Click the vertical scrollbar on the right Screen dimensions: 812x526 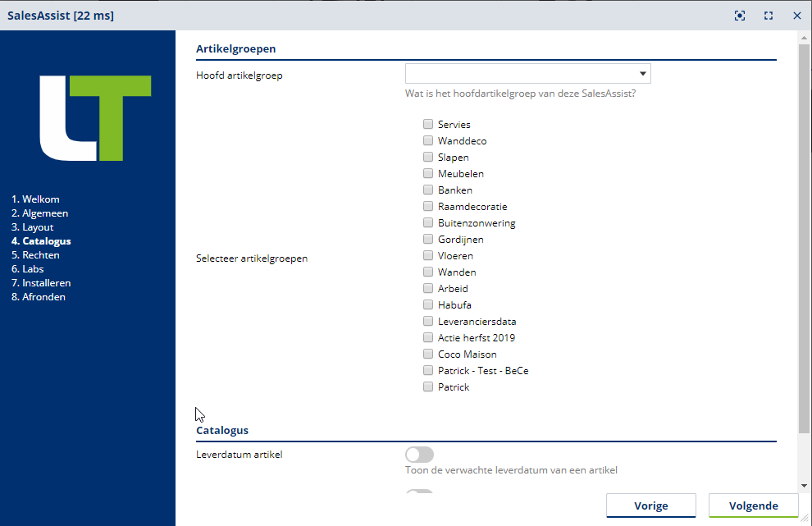pyautogui.click(x=804, y=238)
